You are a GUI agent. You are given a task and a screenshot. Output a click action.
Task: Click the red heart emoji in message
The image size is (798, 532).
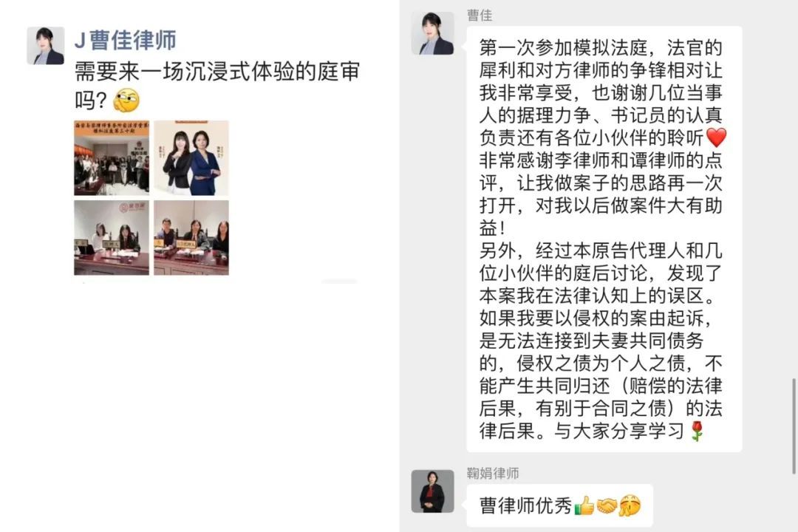(x=717, y=137)
